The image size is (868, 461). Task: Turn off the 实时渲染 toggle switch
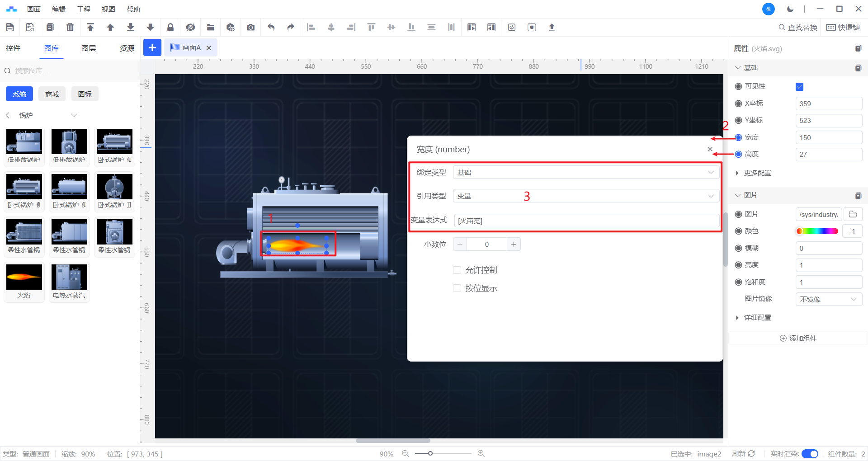[809, 454]
